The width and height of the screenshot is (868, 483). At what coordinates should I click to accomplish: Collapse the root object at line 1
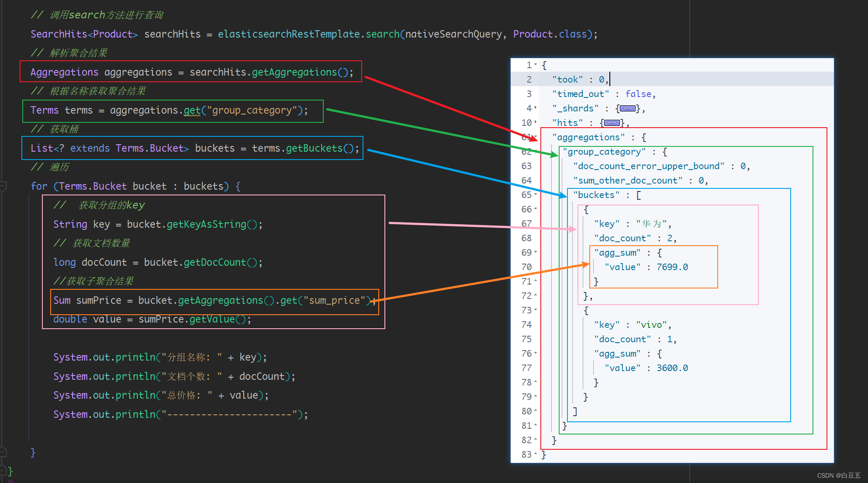[x=536, y=65]
